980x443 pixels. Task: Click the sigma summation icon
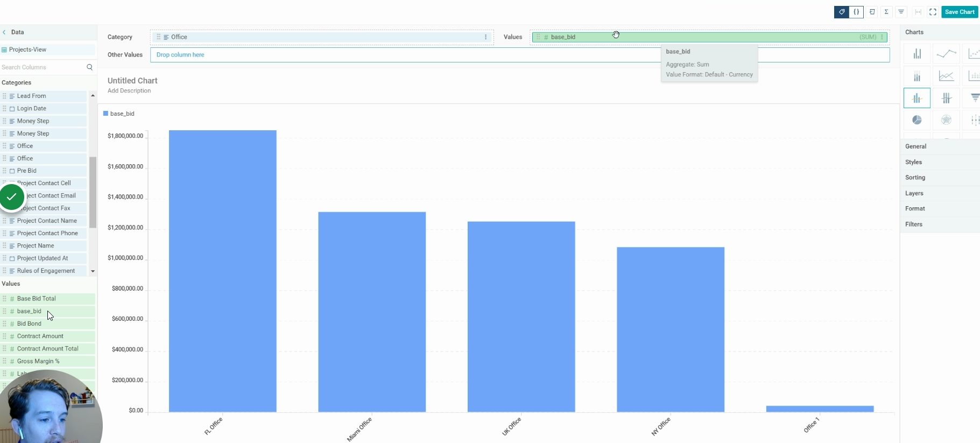coord(886,12)
